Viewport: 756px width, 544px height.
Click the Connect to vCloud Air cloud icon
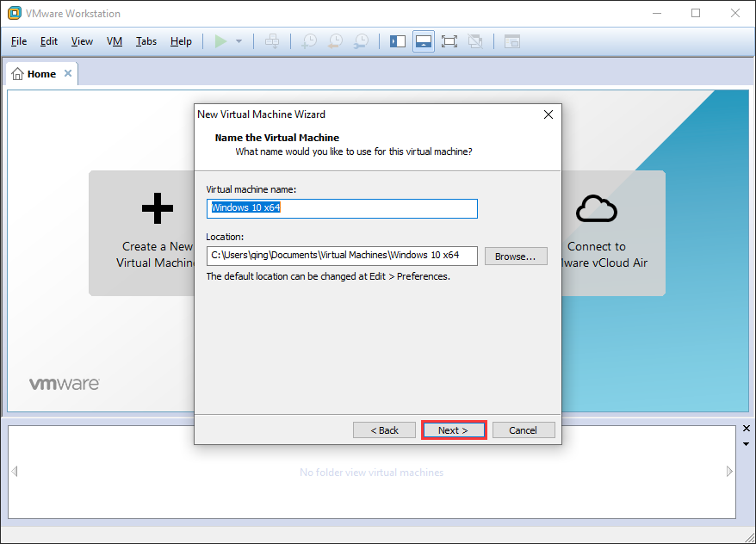coord(597,208)
